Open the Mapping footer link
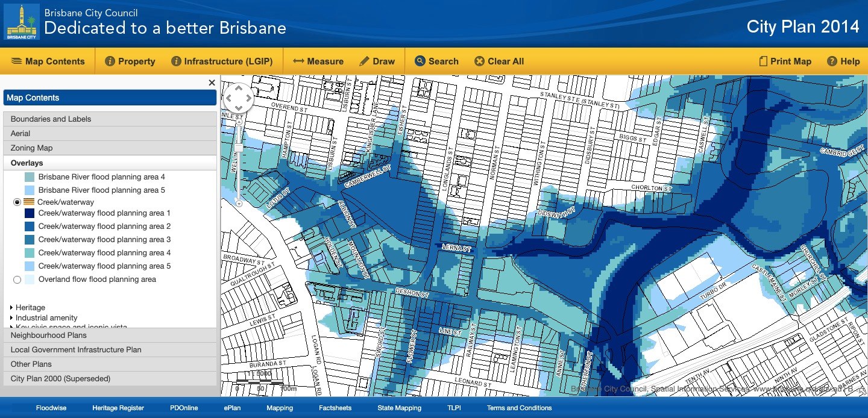The image size is (868, 418). (x=280, y=408)
